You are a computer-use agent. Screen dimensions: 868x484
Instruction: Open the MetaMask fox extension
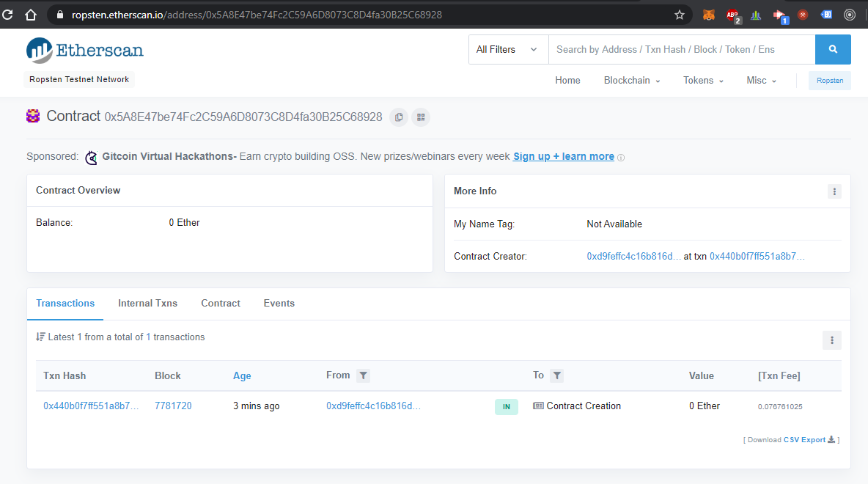click(709, 15)
